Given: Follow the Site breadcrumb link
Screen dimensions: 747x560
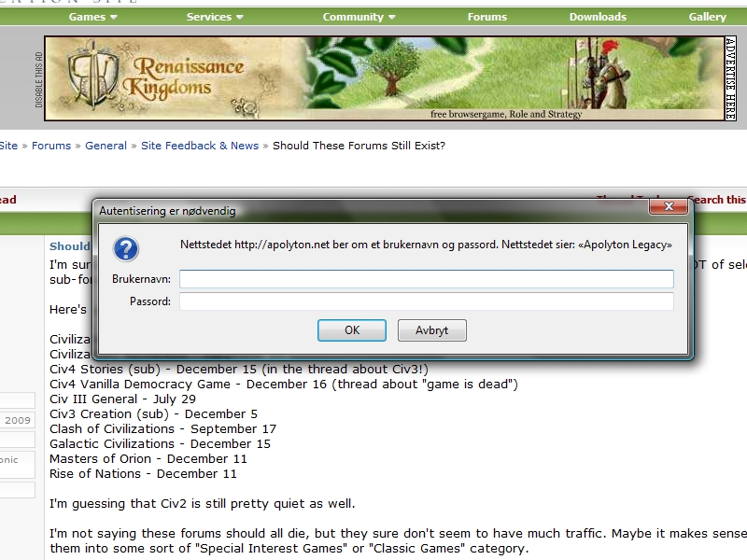Looking at the screenshot, I should pos(8,146).
